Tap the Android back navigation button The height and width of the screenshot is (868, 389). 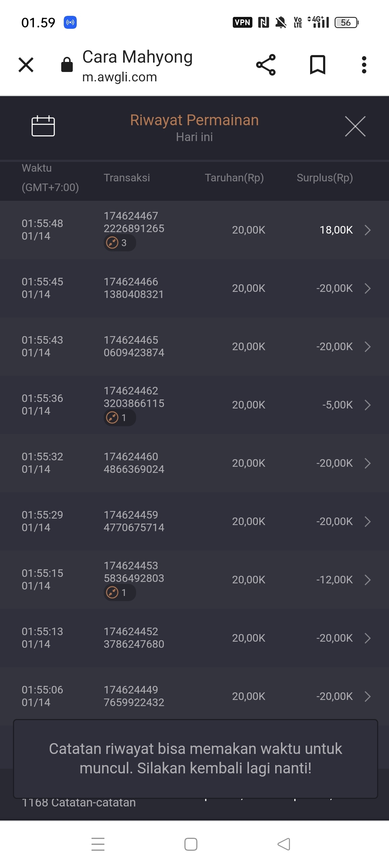click(x=284, y=844)
